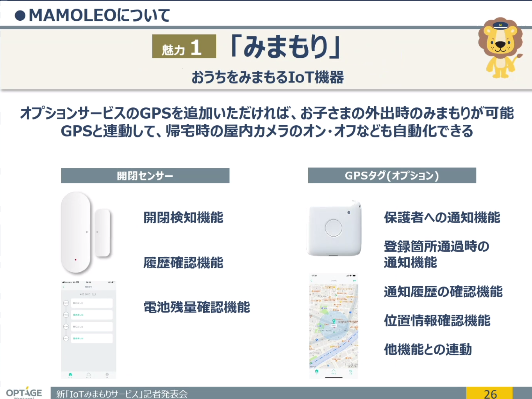The height and width of the screenshot is (399, 532).
Task: Select the text 位置情報確認機能
Action: coord(437,321)
